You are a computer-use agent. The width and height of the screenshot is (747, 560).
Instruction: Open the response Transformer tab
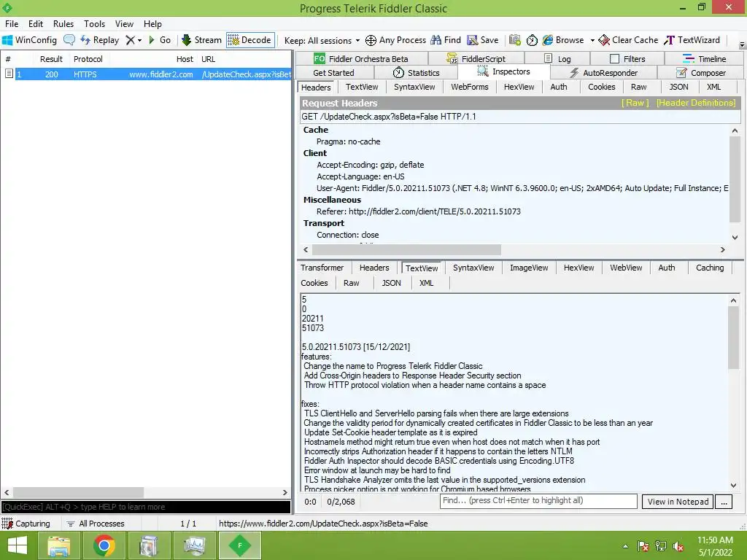point(322,268)
